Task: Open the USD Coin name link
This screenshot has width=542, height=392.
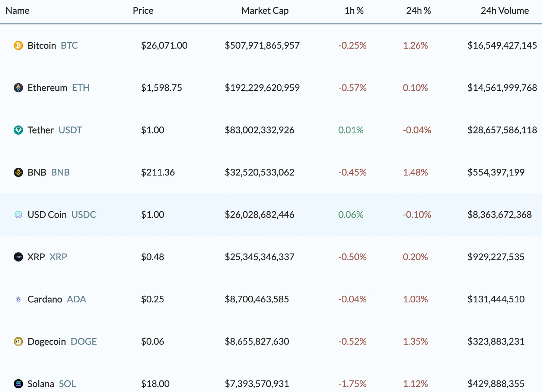Action: (x=47, y=215)
